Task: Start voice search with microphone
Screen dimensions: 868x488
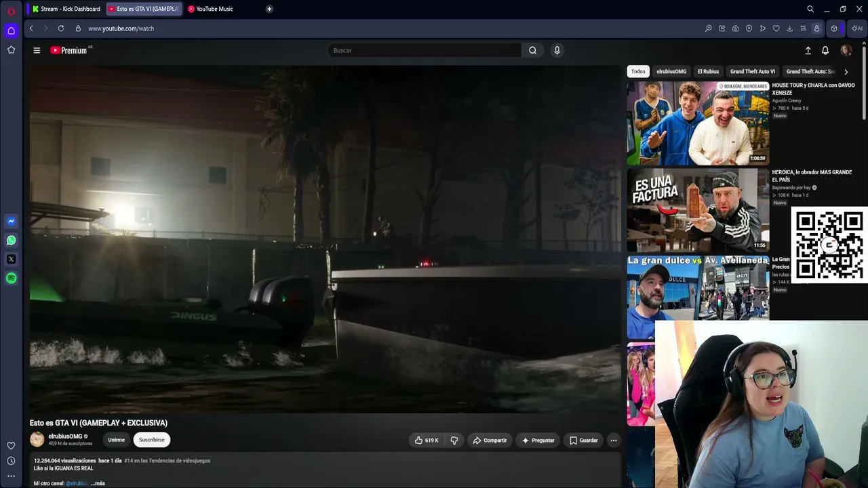Action: click(x=557, y=50)
